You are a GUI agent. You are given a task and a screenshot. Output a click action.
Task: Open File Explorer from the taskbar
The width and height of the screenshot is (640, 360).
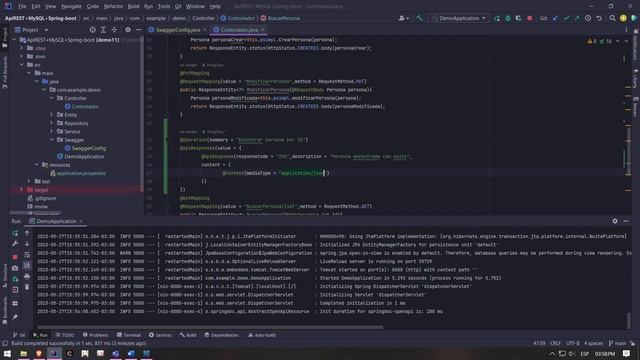(x=23, y=353)
